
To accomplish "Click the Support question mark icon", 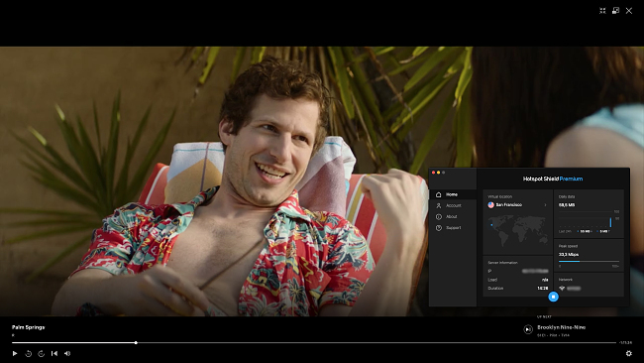I will point(439,228).
